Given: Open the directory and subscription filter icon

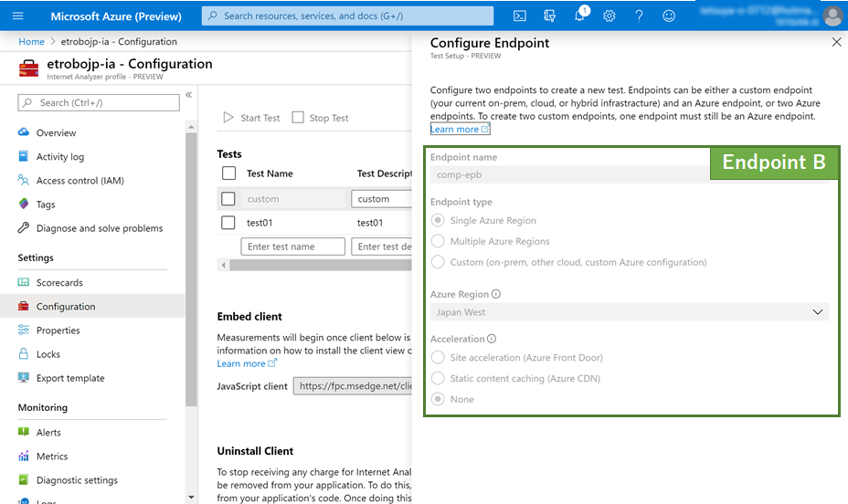Looking at the screenshot, I should 549,16.
